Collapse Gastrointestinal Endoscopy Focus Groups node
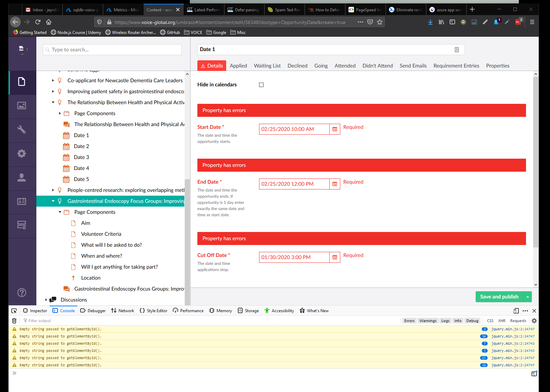The width and height of the screenshot is (550, 392). click(53, 201)
